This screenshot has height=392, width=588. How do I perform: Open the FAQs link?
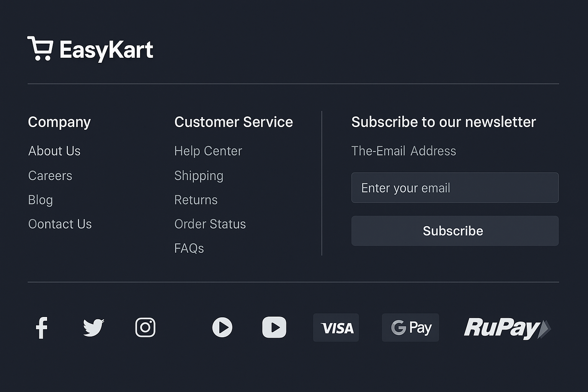tap(189, 248)
